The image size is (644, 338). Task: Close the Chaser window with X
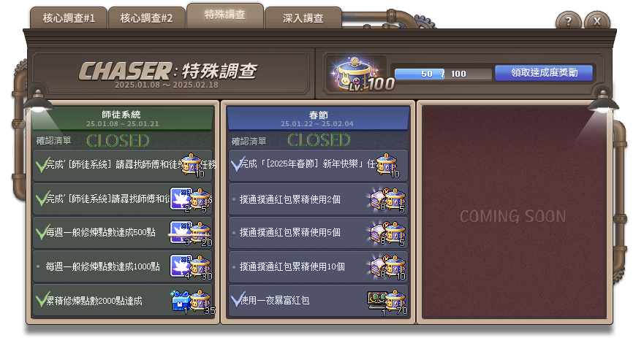pyautogui.click(x=597, y=21)
